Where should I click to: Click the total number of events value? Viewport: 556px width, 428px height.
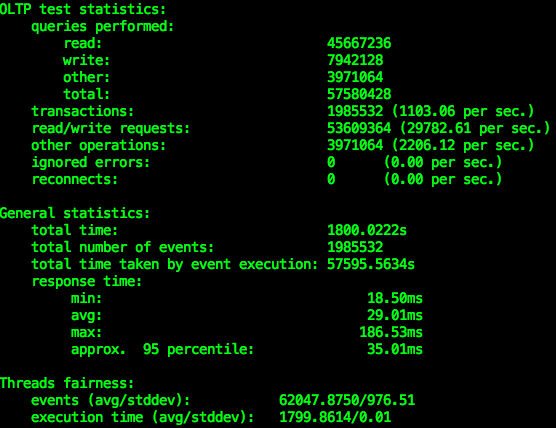click(x=355, y=247)
